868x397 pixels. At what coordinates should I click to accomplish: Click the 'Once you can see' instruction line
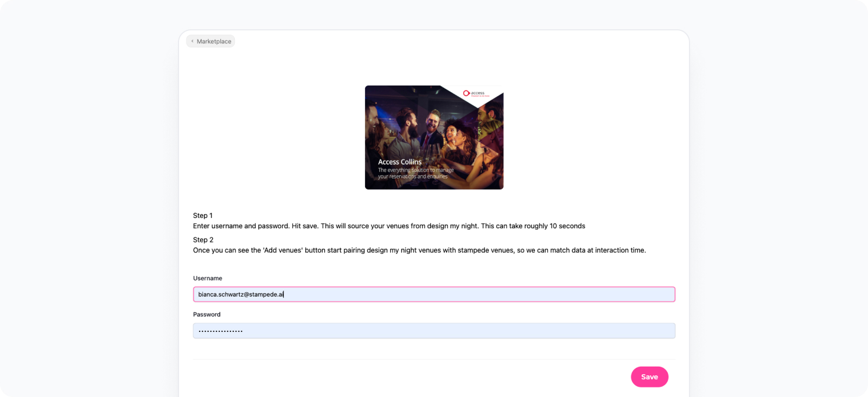[419, 251]
